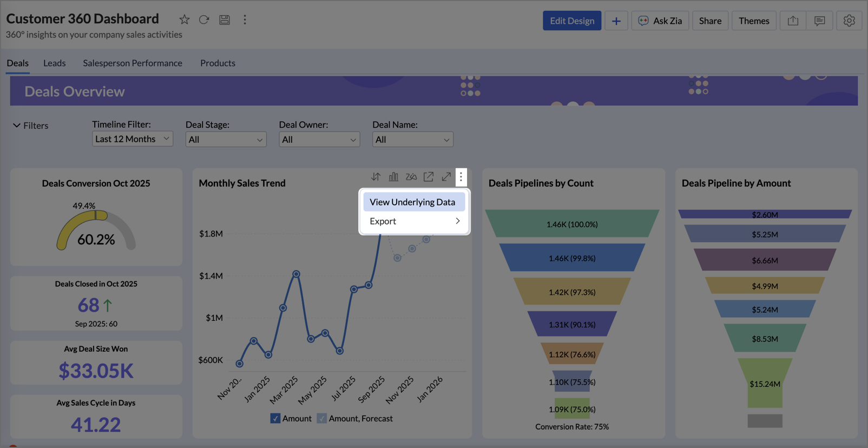This screenshot has height=448, width=868.
Task: Open the Deal Stage dropdown
Action: tap(226, 140)
